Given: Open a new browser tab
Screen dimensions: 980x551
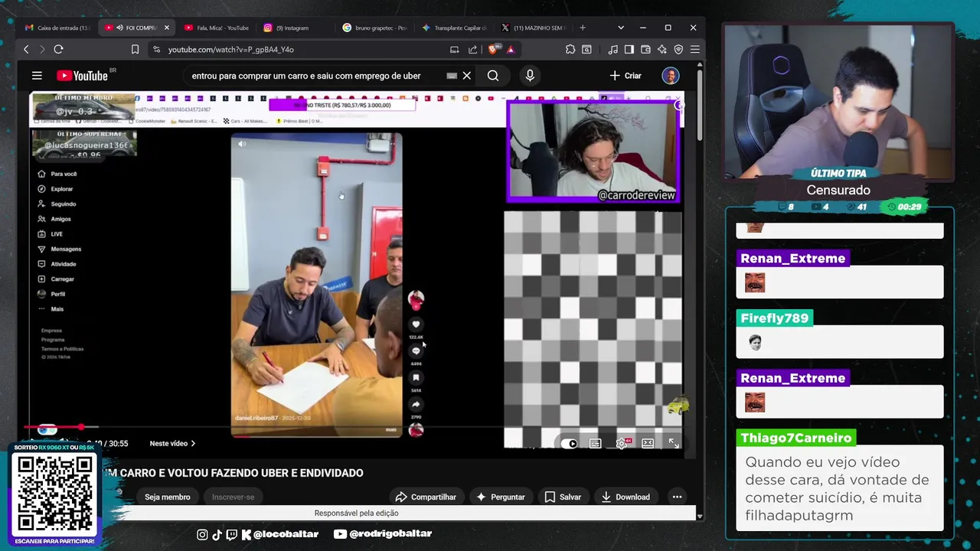Looking at the screenshot, I should pyautogui.click(x=583, y=28).
